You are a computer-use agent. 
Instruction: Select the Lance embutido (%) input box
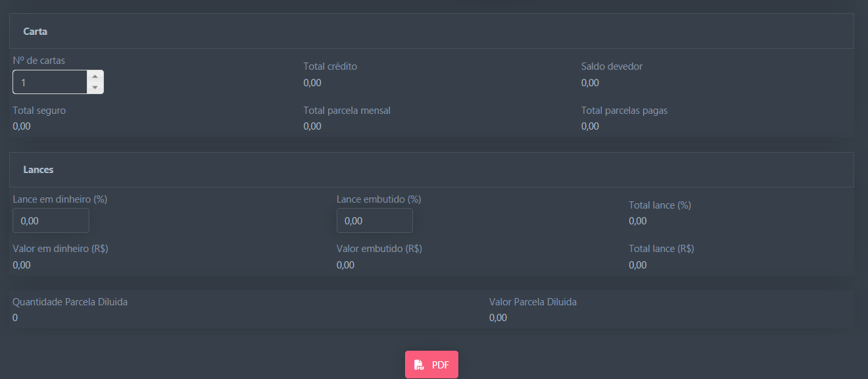374,220
